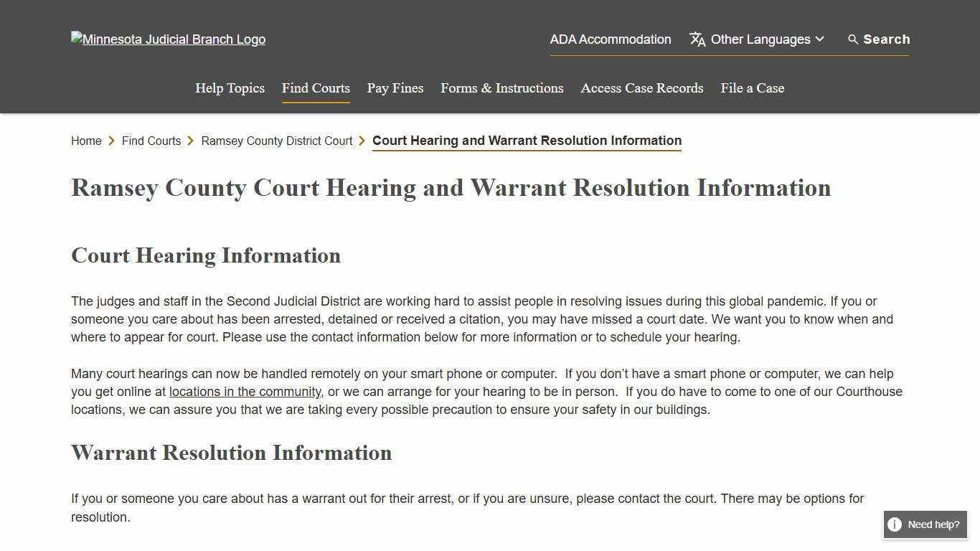This screenshot has width=980, height=551.
Task: Click the chevron after Home breadcrumb
Action: point(111,141)
